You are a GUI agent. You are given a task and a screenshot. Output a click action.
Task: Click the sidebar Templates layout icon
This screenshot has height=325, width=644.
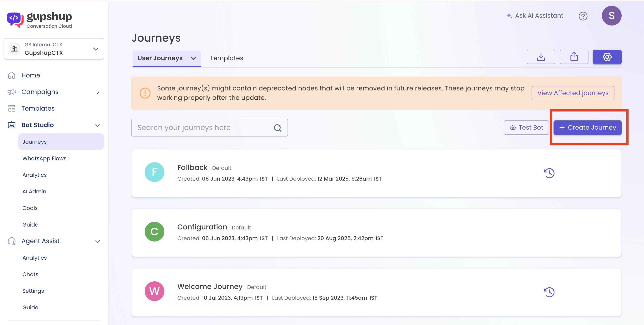tap(11, 108)
